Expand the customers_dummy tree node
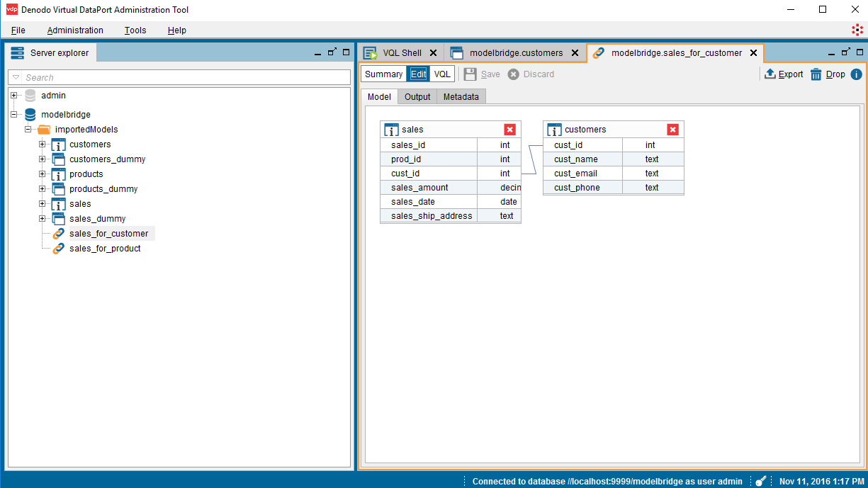 tap(43, 159)
